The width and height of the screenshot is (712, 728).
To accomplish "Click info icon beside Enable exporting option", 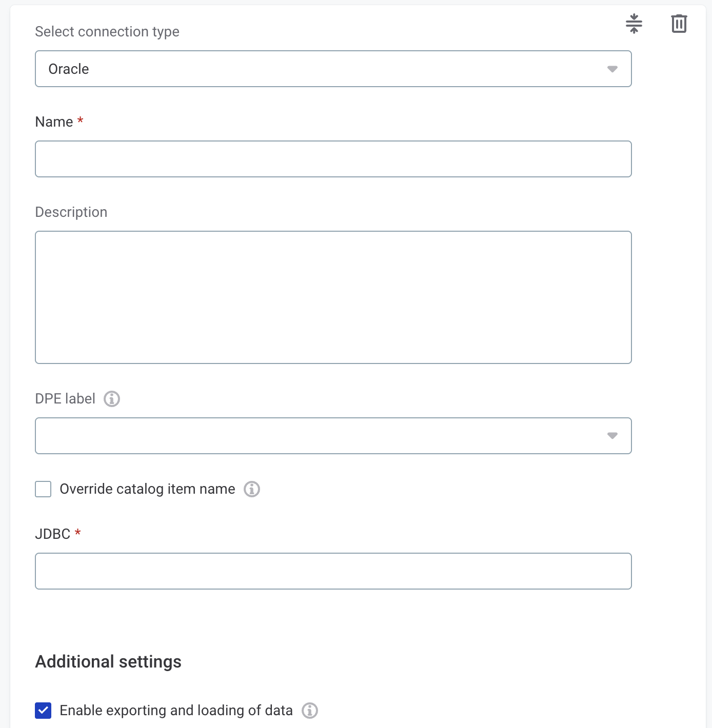I will pos(310,711).
